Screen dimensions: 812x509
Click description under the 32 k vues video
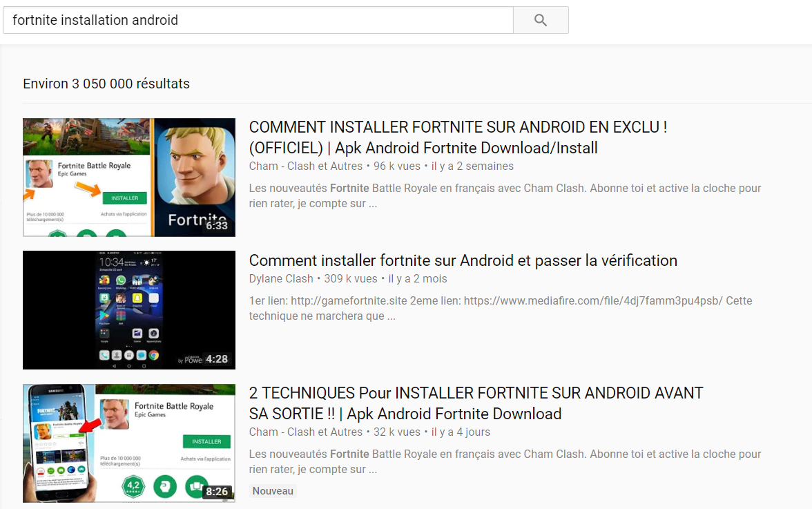click(505, 461)
